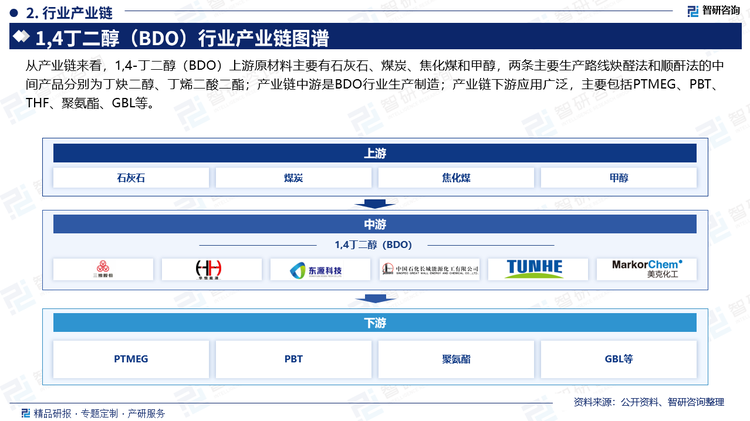The height and width of the screenshot is (421, 750).
Task: Click the footer text 精品研报·专题定制·产研服务
Action: click(99, 413)
